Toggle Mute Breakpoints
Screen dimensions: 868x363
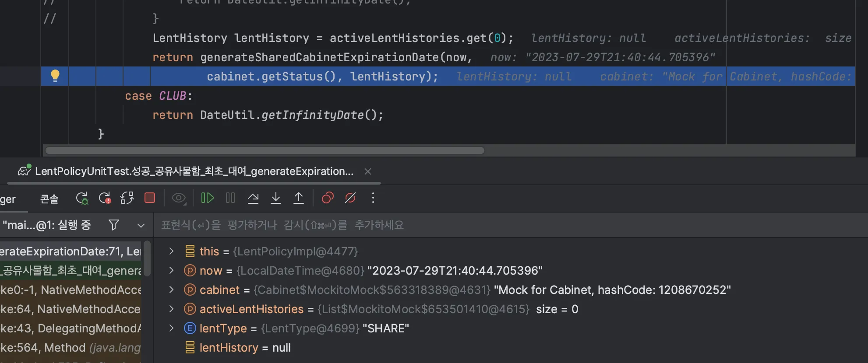click(x=350, y=198)
